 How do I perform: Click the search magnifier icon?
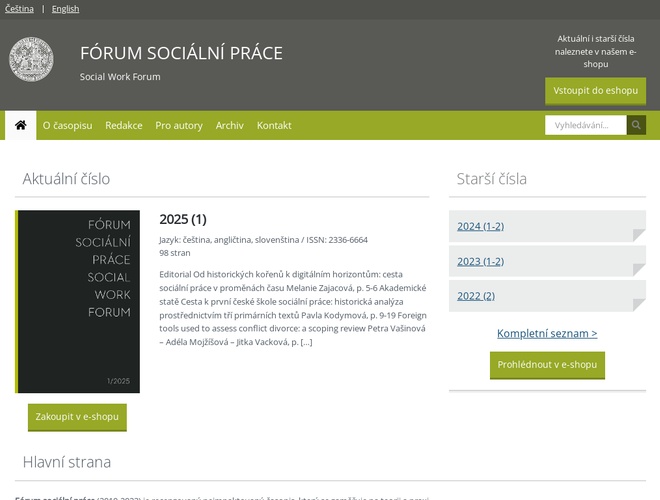click(636, 125)
